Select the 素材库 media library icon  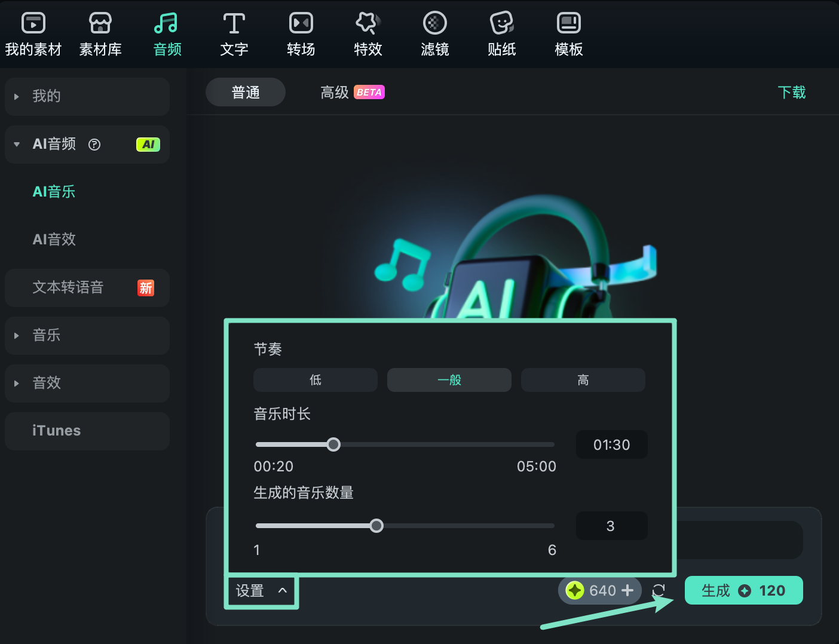100,33
